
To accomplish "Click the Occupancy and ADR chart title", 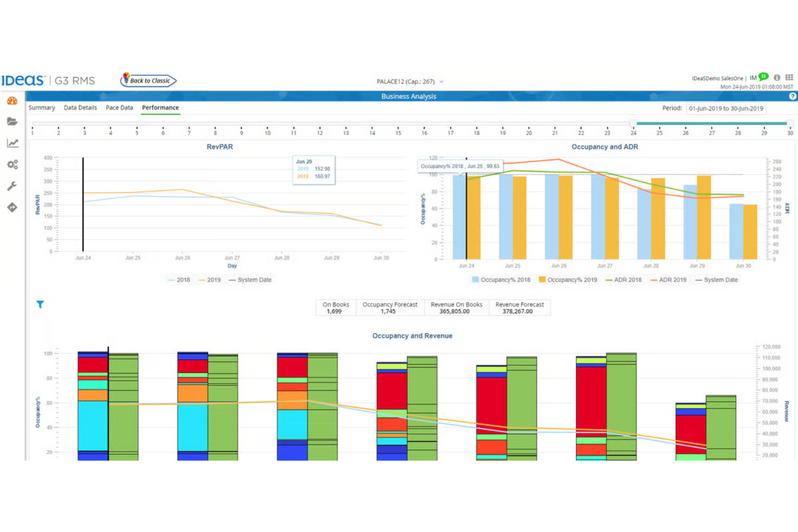I will coord(604,147).
